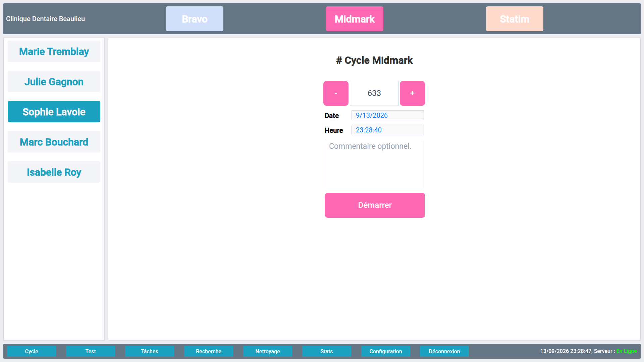View Stats from the bottom bar

[x=327, y=351]
